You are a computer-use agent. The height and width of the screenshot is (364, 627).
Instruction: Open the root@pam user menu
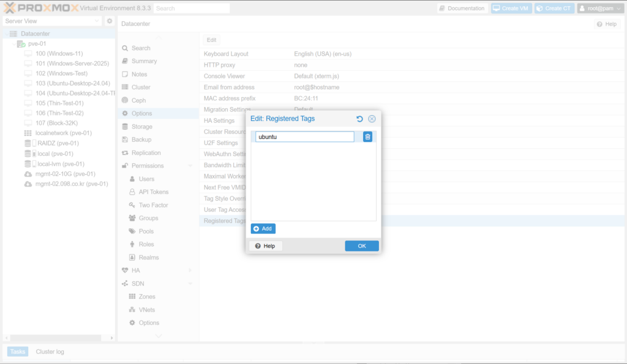click(x=601, y=9)
